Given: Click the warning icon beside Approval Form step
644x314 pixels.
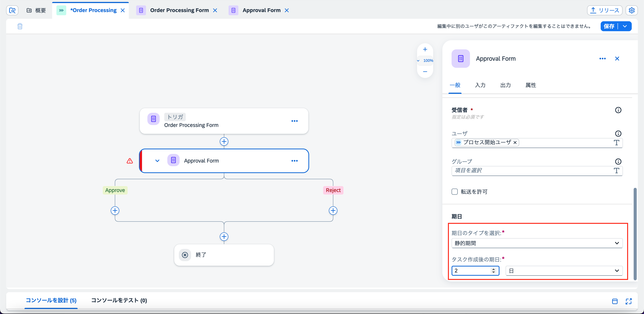Looking at the screenshot, I should pos(130,161).
